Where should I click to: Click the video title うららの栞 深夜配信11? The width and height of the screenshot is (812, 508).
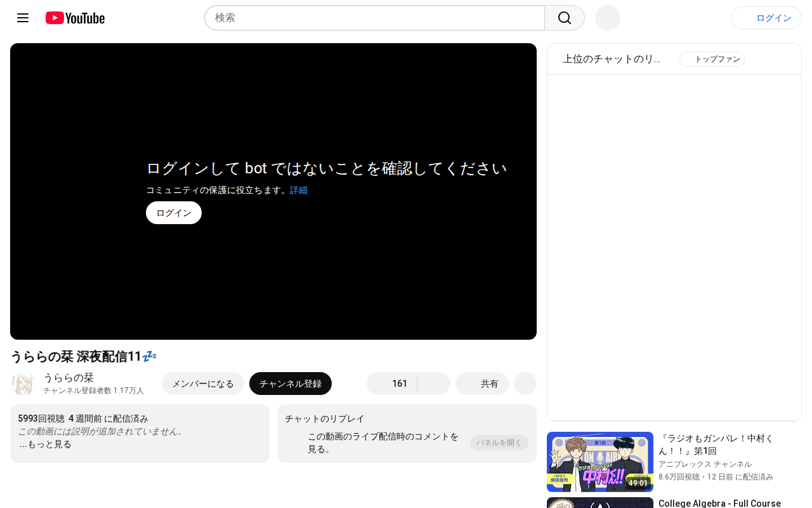tap(83, 356)
